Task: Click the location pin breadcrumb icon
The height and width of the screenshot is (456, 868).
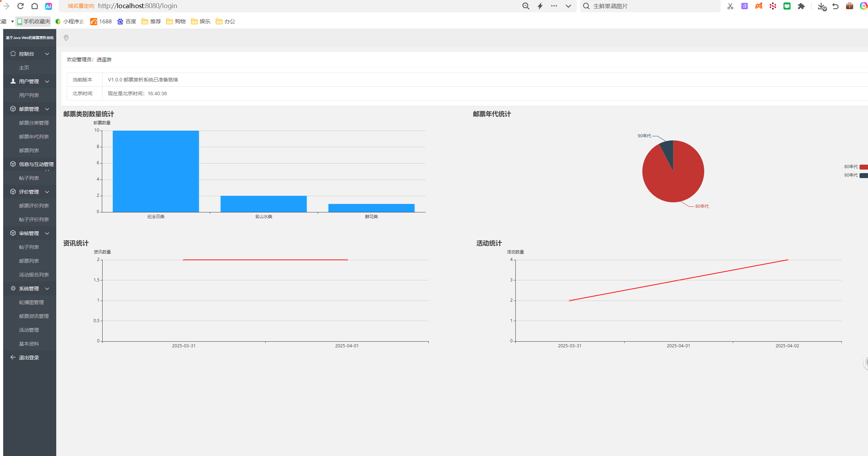Action: pyautogui.click(x=66, y=38)
